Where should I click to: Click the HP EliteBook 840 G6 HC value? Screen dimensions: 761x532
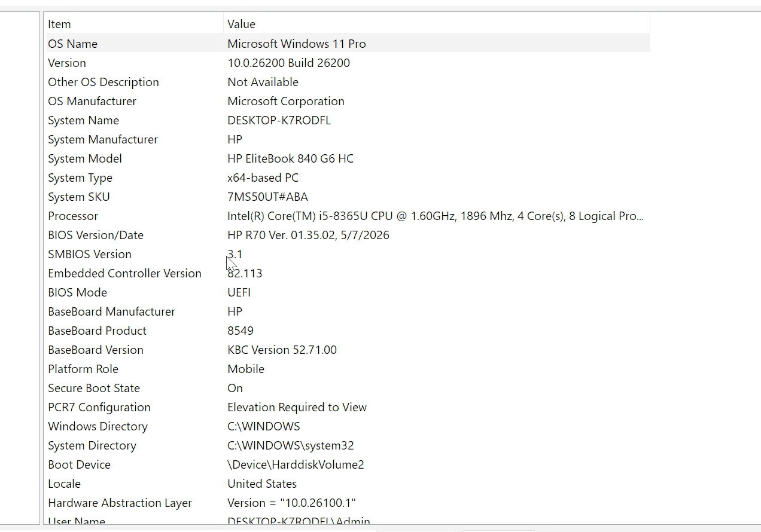point(290,158)
